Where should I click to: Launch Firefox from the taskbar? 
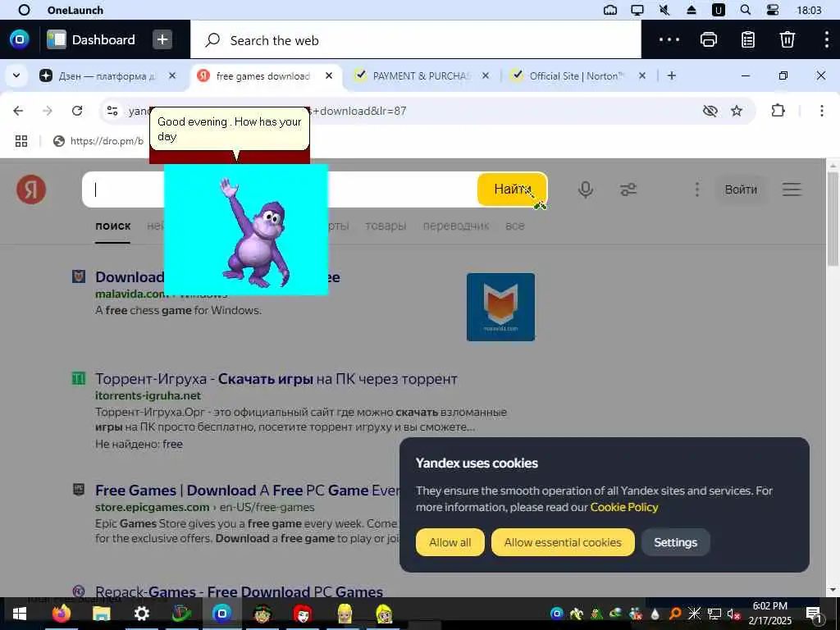click(x=61, y=614)
